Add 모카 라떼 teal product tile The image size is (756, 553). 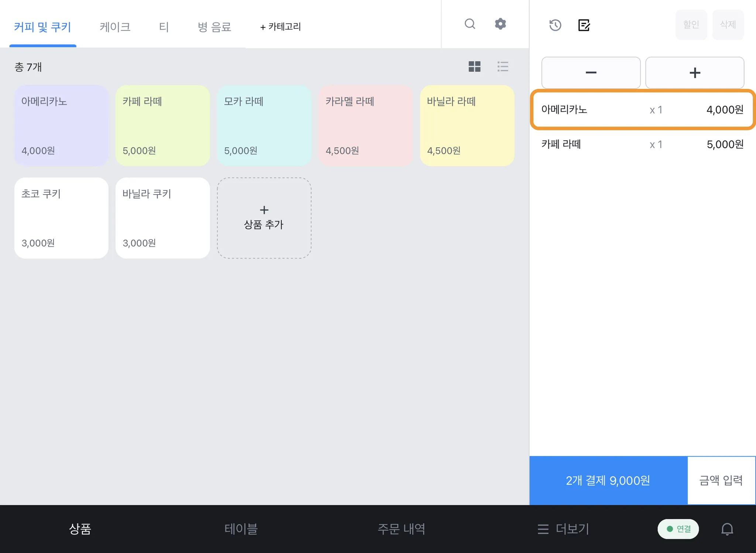[x=264, y=126]
